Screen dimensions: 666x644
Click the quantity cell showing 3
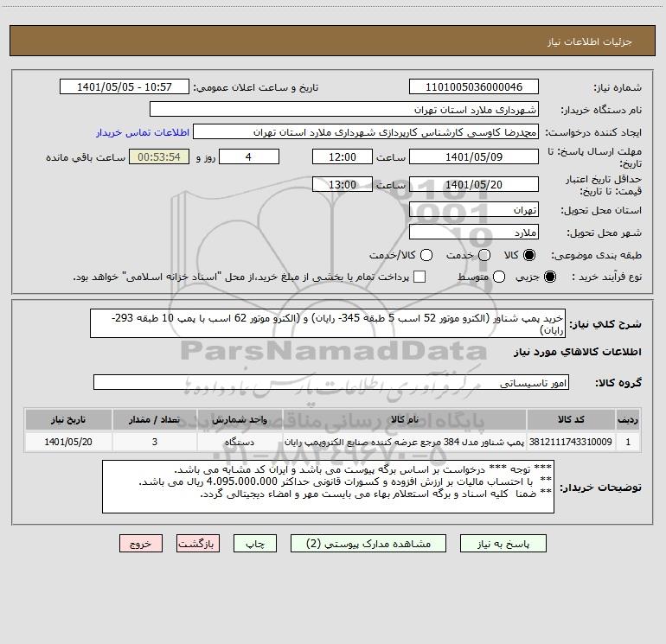tap(155, 442)
